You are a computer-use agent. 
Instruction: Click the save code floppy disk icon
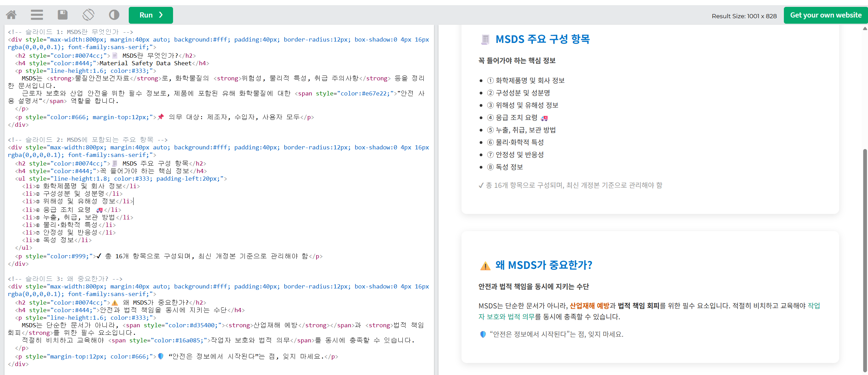coord(62,15)
